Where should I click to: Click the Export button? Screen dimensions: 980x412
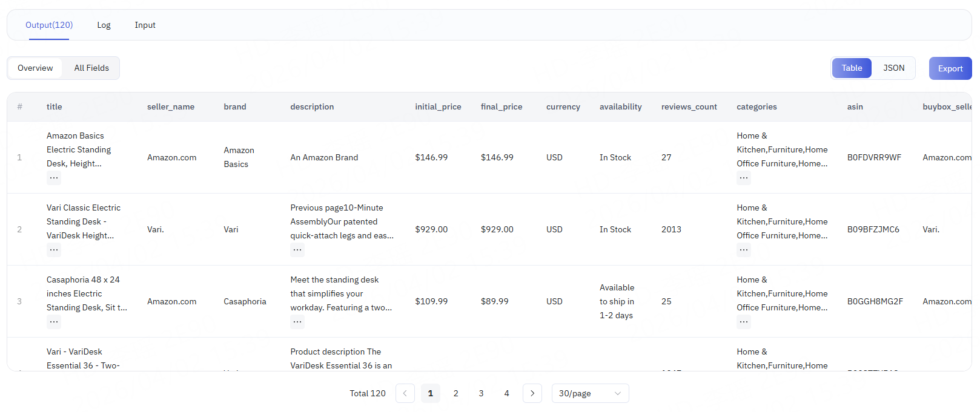950,68
